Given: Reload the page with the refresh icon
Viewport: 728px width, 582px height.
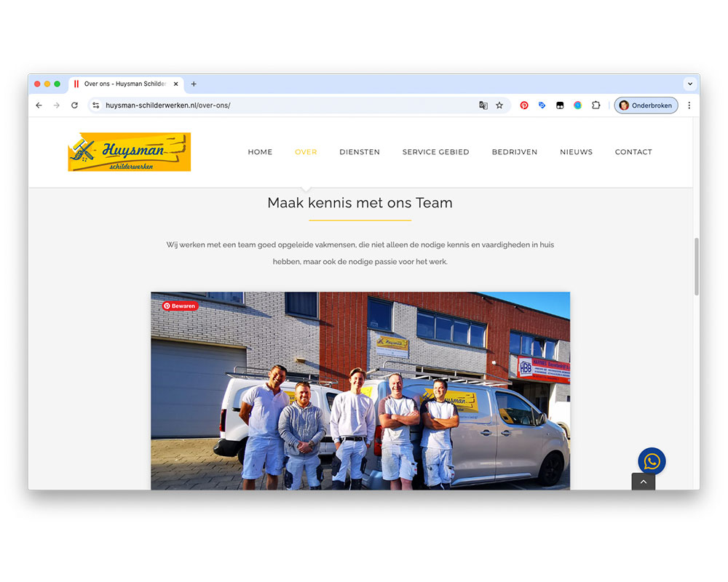Looking at the screenshot, I should pos(74,105).
